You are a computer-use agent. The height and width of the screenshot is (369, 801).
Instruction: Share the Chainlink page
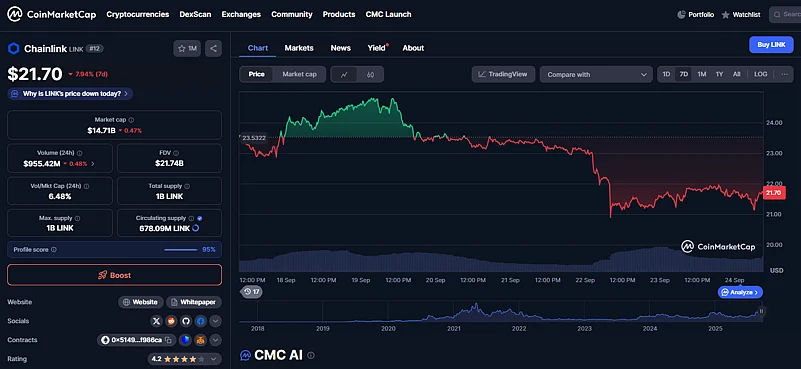pos(214,49)
